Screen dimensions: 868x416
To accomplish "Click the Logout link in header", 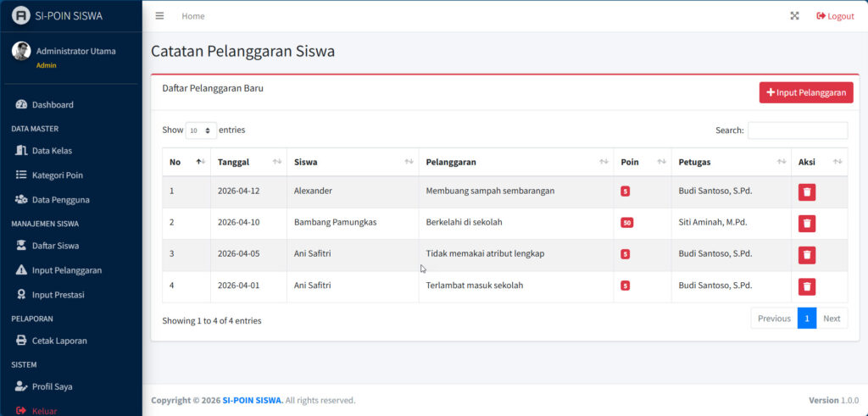I will 835,16.
